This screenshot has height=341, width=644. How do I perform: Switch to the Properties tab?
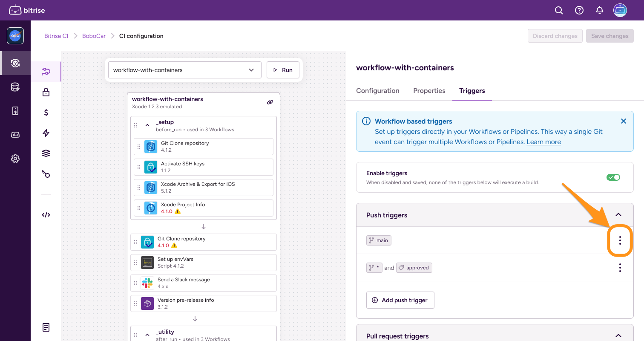coord(429,91)
